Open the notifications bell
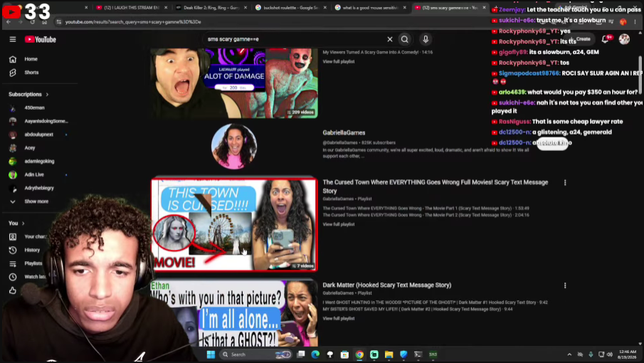The height and width of the screenshot is (363, 644). pyautogui.click(x=606, y=39)
